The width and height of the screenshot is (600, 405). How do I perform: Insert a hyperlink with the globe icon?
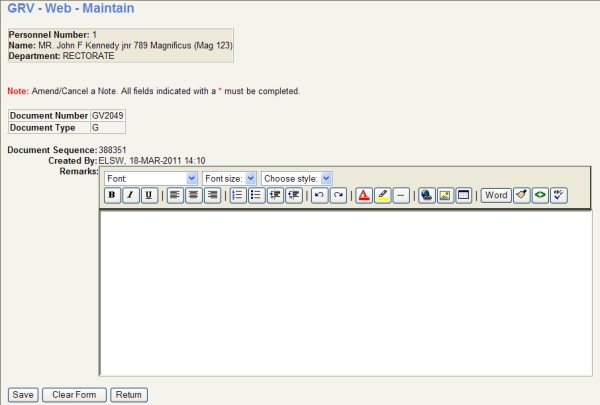coord(426,196)
